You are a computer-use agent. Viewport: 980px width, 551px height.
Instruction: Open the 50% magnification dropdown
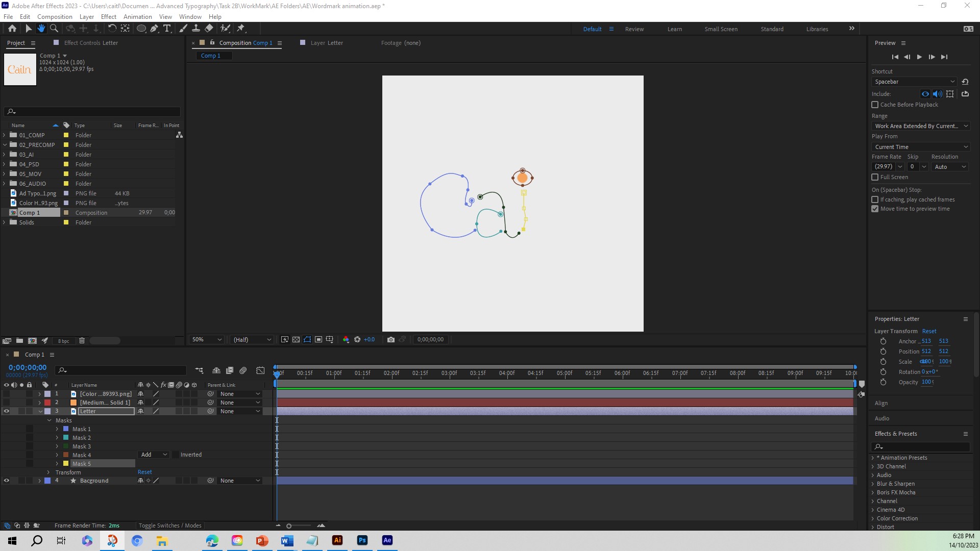207,339
